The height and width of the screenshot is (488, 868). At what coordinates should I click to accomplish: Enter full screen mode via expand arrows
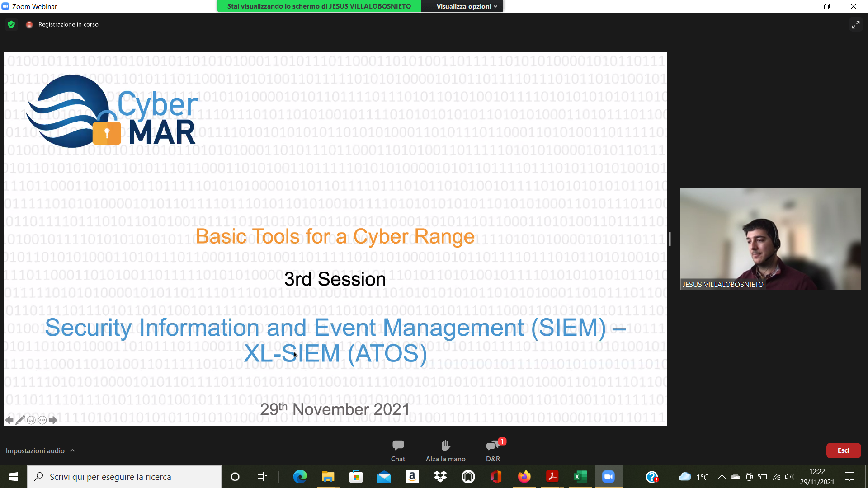tap(855, 25)
